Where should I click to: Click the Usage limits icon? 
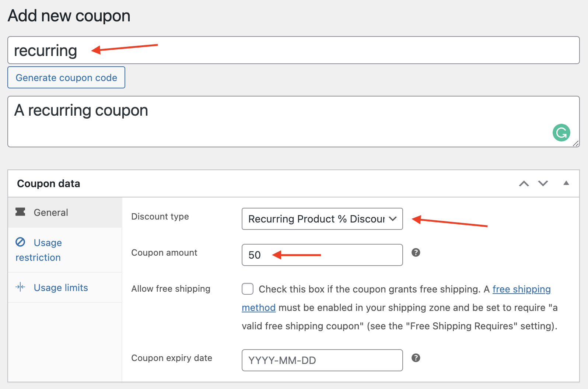[20, 287]
